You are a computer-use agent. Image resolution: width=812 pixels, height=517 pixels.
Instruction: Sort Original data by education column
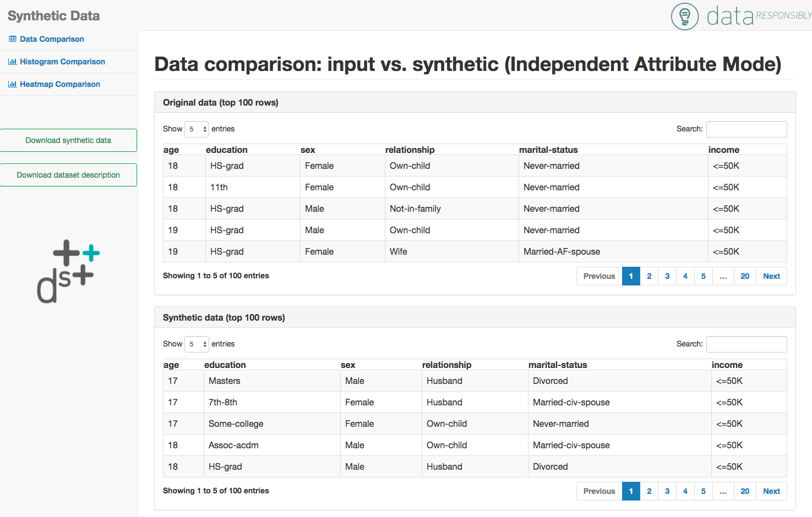227,150
